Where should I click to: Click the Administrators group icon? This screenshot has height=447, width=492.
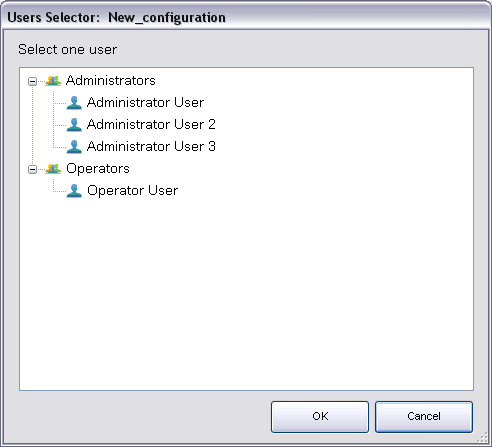point(53,81)
